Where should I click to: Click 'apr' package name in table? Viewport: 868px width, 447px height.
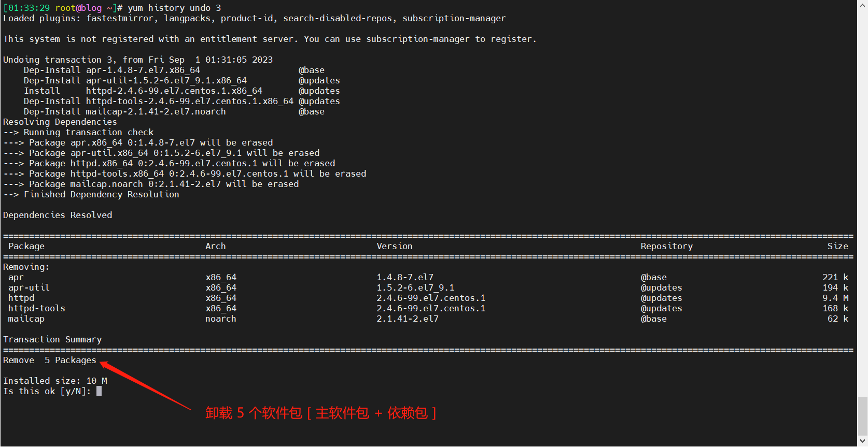16,277
